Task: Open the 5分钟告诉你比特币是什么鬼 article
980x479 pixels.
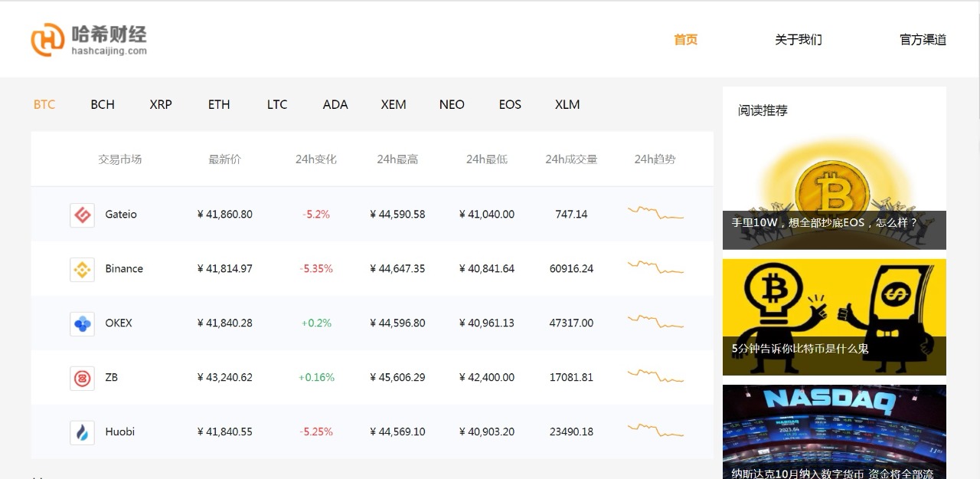Action: pos(834,317)
